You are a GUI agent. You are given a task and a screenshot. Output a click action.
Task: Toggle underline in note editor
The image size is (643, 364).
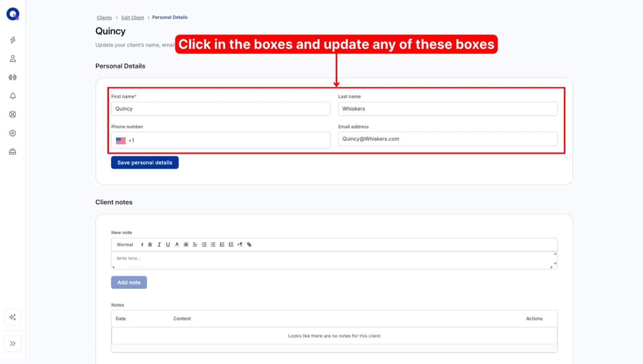coord(168,245)
